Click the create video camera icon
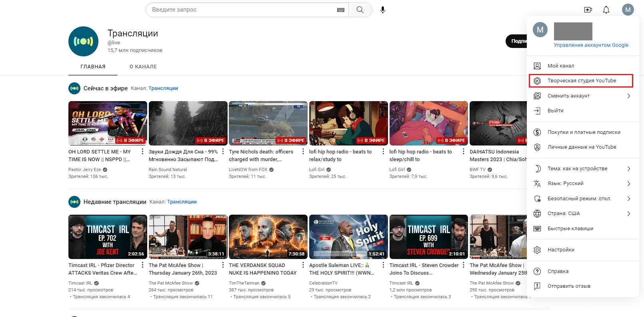Viewport: 644px width, 317px height. (588, 10)
